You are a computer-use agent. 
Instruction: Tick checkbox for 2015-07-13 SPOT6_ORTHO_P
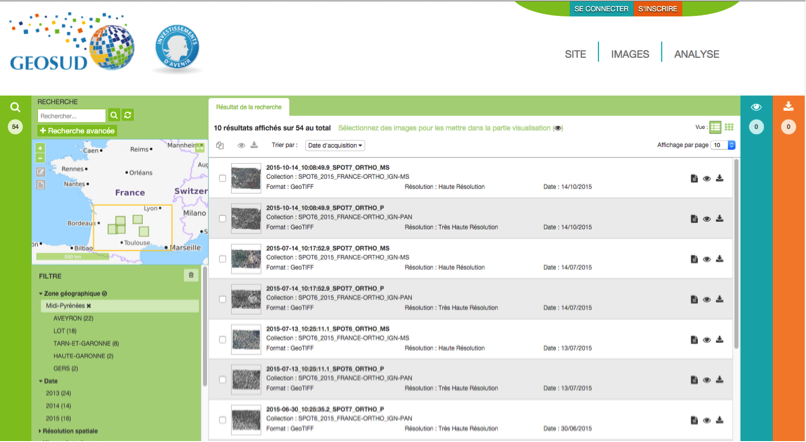click(x=223, y=380)
